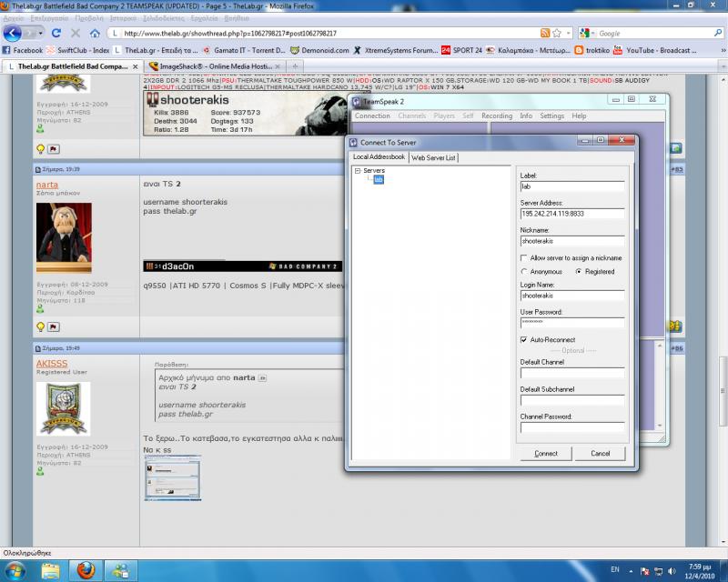728x582 pixels.
Task: Open the TeamSpeak Info menu
Action: (x=526, y=115)
